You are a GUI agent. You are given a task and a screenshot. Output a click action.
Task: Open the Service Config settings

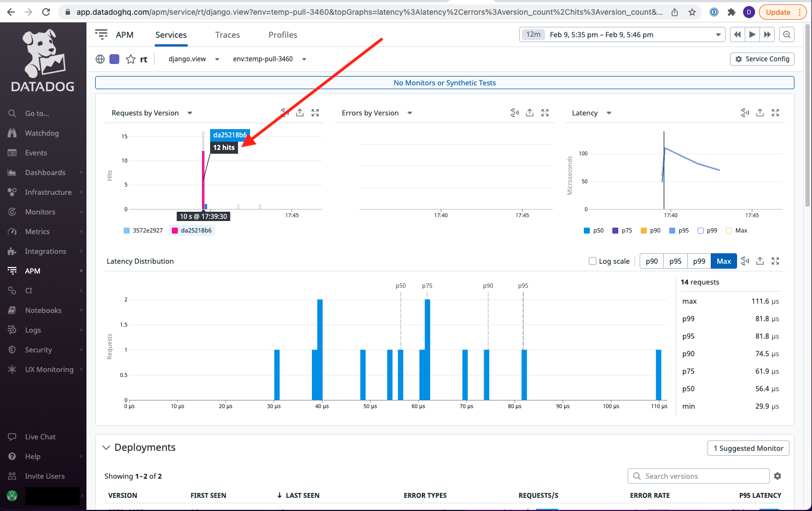click(762, 59)
